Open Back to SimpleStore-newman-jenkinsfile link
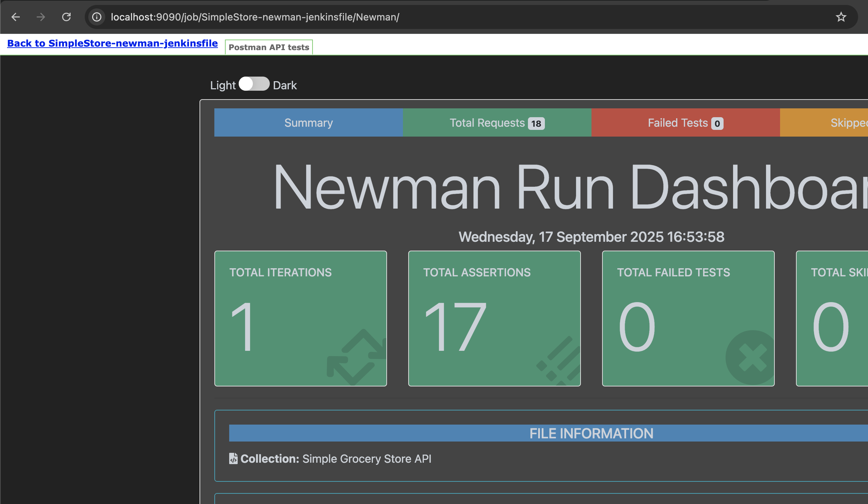 click(112, 43)
